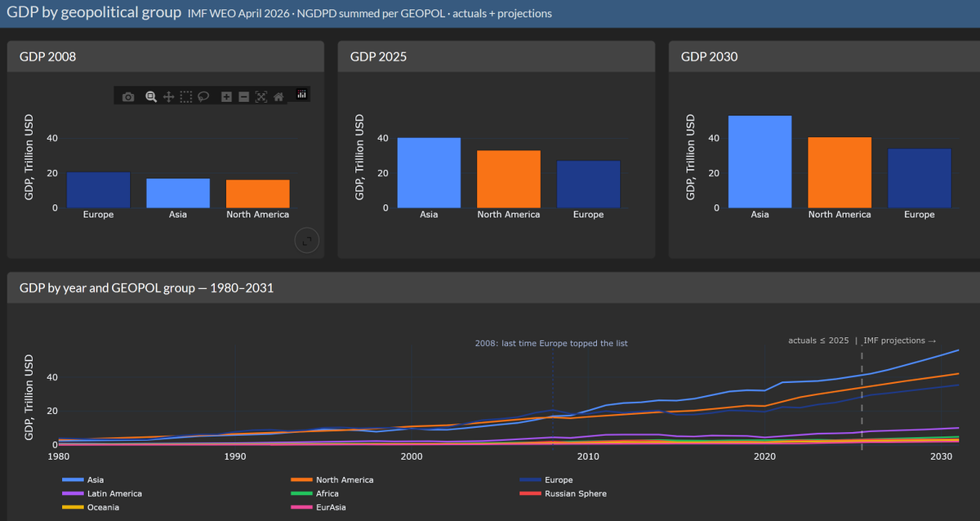Click the IMF WEO April 2026 subtitle text
This screenshot has width=980, height=521.
[369, 14]
